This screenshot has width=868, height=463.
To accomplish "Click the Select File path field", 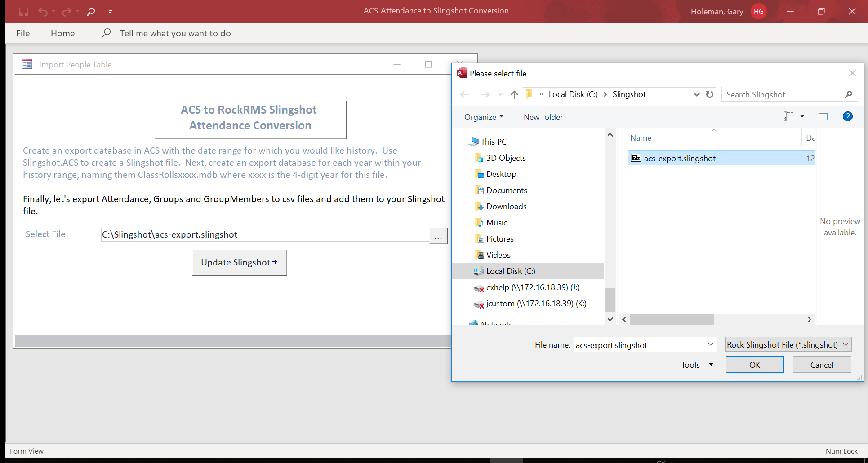I will [265, 234].
